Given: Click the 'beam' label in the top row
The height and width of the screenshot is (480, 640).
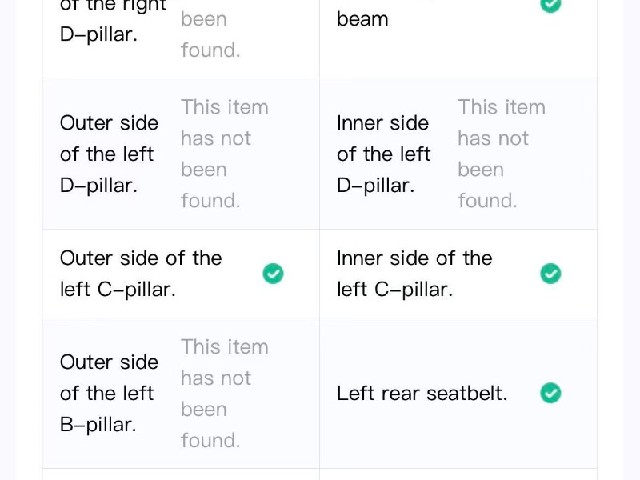Looking at the screenshot, I should coord(362,19).
